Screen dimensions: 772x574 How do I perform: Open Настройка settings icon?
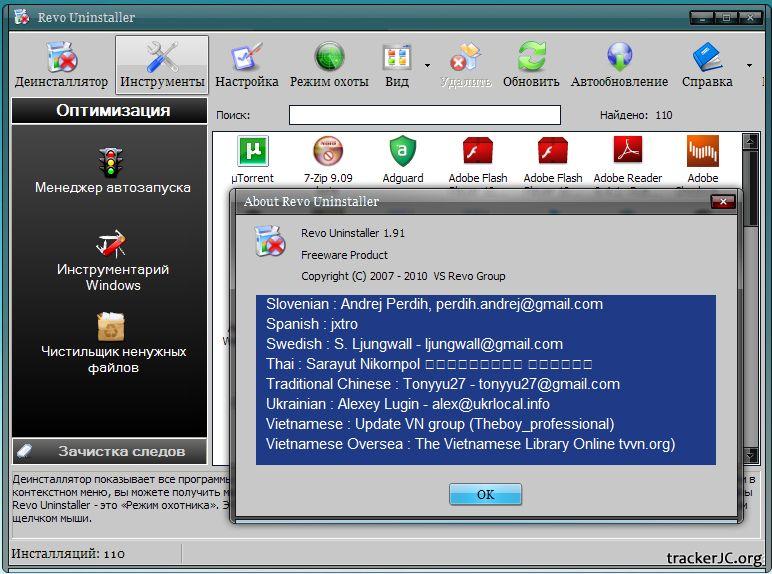pos(246,58)
